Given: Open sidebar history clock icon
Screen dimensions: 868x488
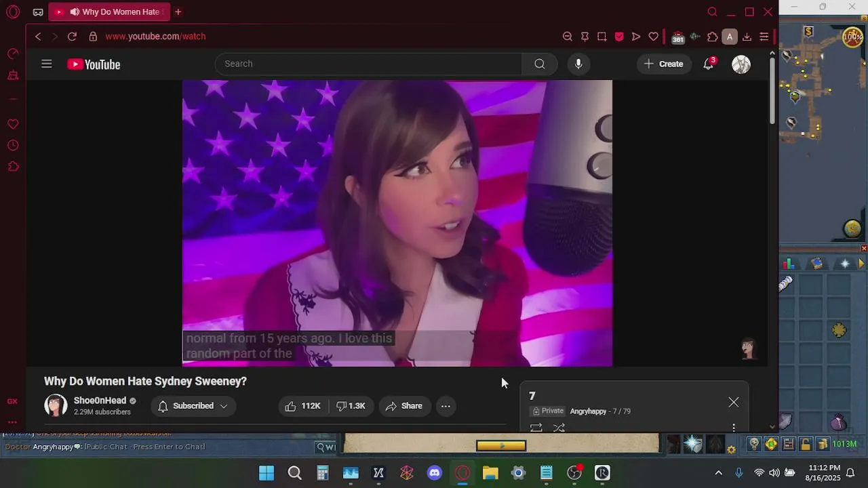Looking at the screenshot, I should pyautogui.click(x=13, y=145).
